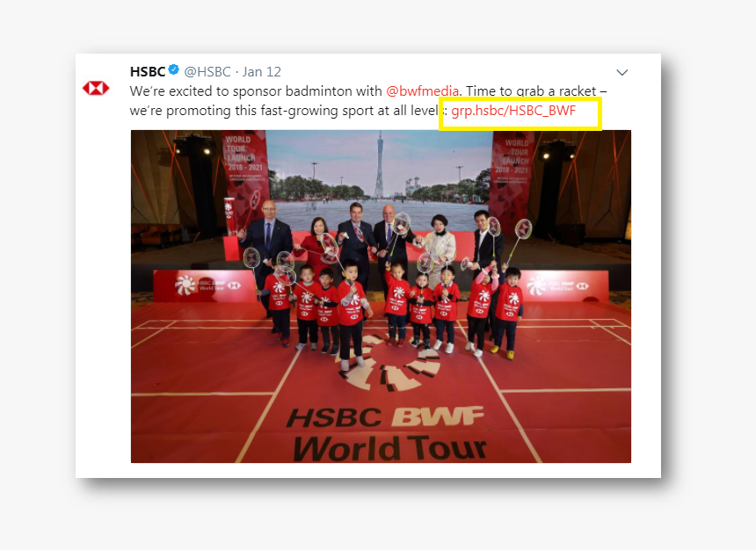Click the right red HSBC BWF stage board
756x550 pixels.
point(563,286)
